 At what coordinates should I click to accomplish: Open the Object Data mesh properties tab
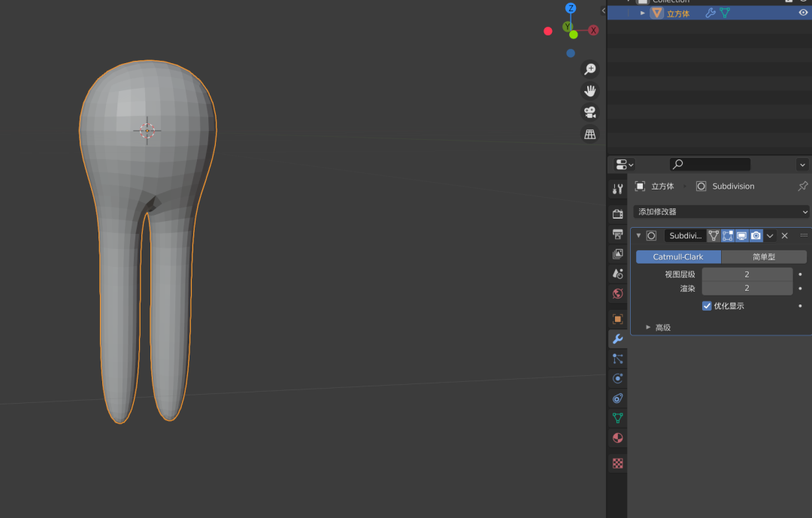pyautogui.click(x=617, y=417)
